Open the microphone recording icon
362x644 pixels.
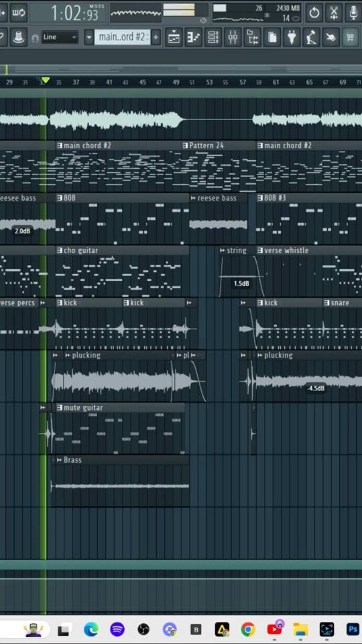tap(353, 13)
